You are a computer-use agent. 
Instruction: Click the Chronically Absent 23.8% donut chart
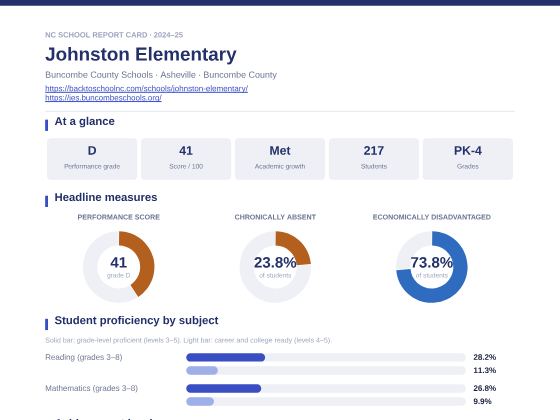click(275, 267)
